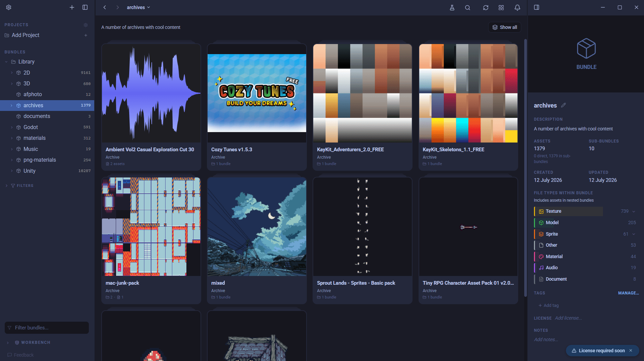Open Tiny RPG Character Asset Pack

[x=468, y=240]
